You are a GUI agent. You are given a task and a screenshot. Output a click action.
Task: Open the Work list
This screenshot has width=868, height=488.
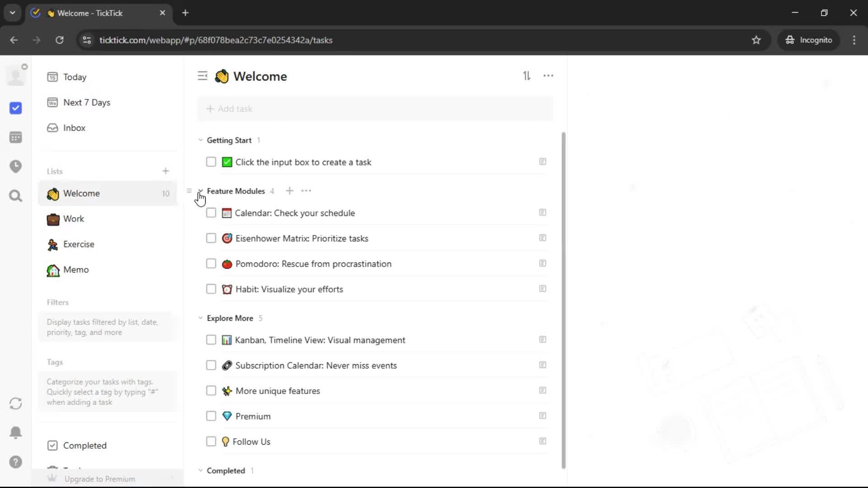tap(74, 219)
